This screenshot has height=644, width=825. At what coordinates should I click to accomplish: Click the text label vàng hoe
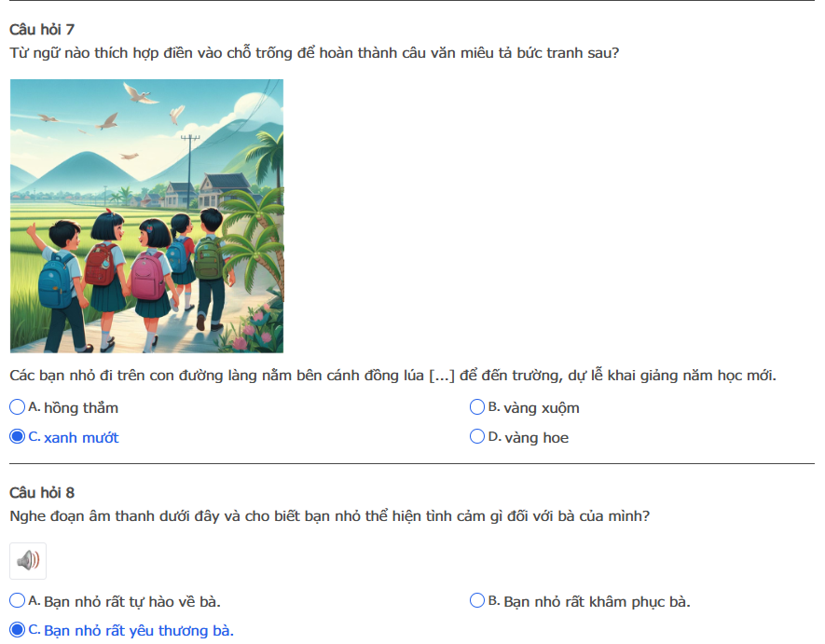coord(537,438)
